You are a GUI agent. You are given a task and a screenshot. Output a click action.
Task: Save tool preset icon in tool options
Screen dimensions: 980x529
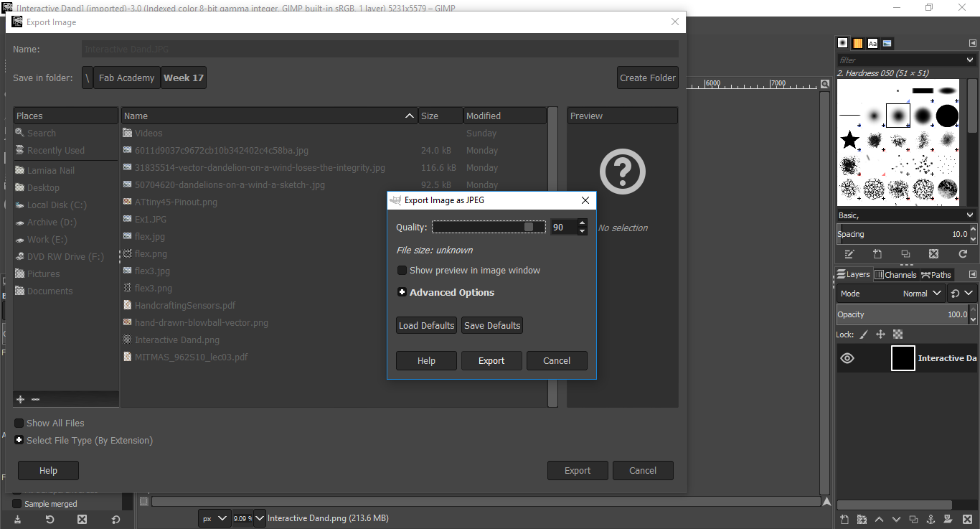[17, 520]
